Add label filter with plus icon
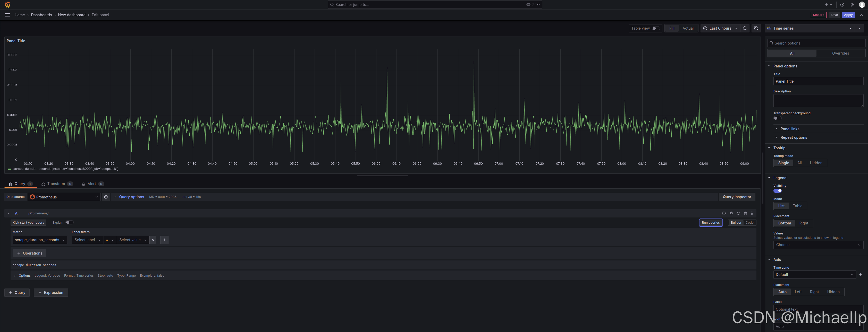The width and height of the screenshot is (868, 332). [x=164, y=240]
